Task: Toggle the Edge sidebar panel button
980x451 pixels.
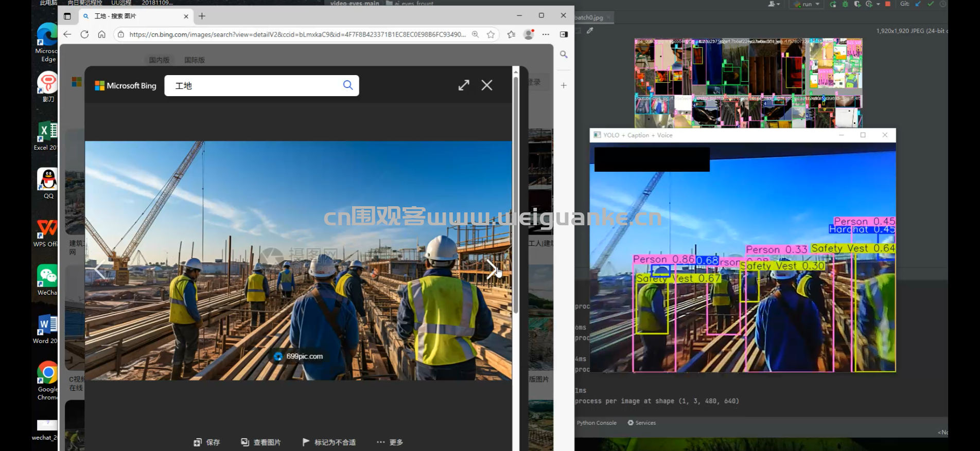Action: click(x=564, y=34)
